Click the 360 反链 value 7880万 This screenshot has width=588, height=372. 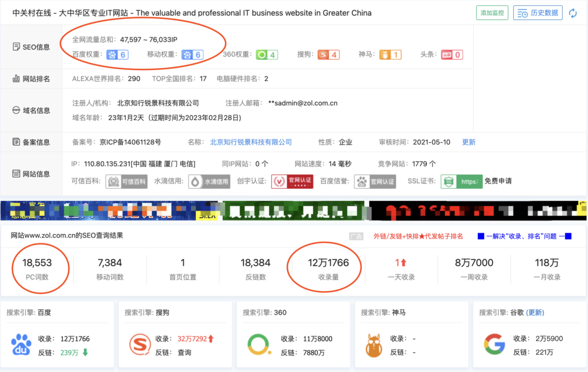point(314,352)
